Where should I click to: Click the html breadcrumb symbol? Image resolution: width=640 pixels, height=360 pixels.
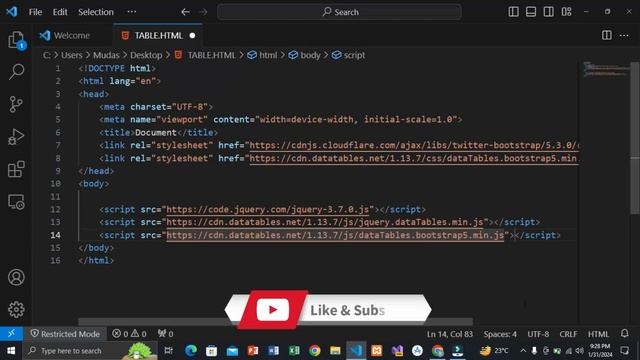262,55
